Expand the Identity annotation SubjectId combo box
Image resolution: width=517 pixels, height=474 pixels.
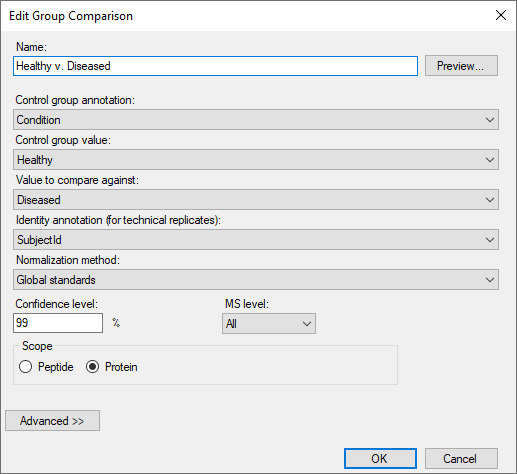point(256,240)
